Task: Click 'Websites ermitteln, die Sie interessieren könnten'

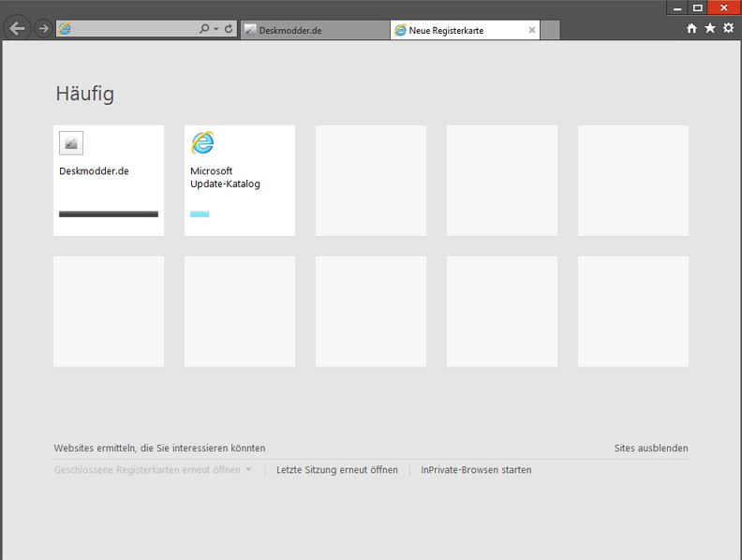Action: pos(159,448)
